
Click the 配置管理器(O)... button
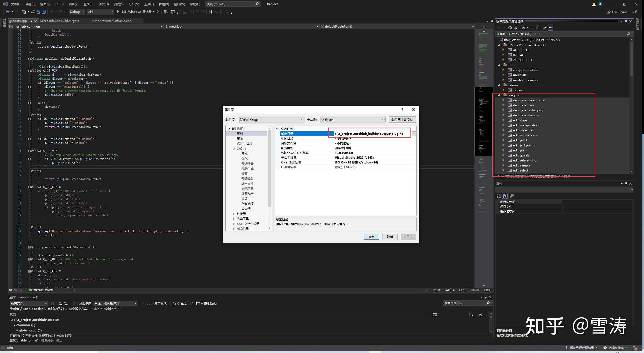402,120
